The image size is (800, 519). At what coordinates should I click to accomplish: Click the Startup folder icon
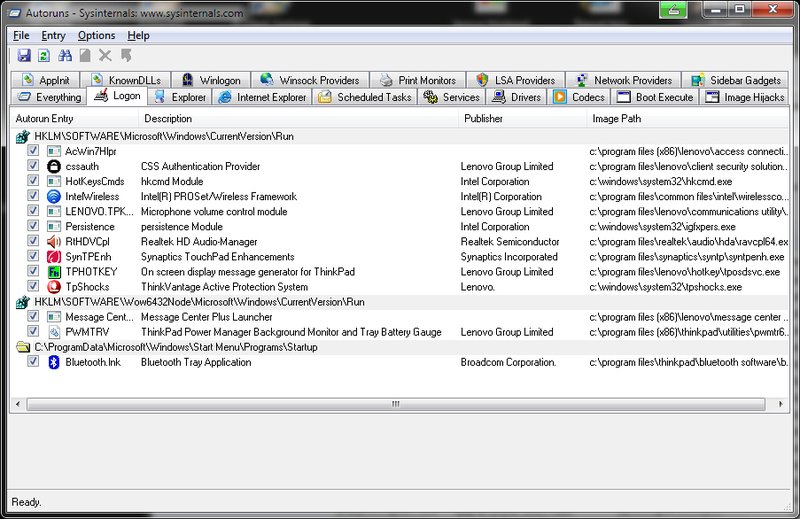(x=23, y=347)
